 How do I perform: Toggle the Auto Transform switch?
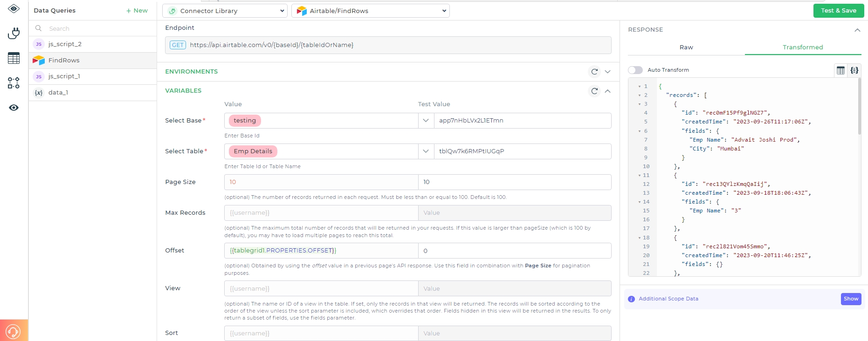[635, 70]
